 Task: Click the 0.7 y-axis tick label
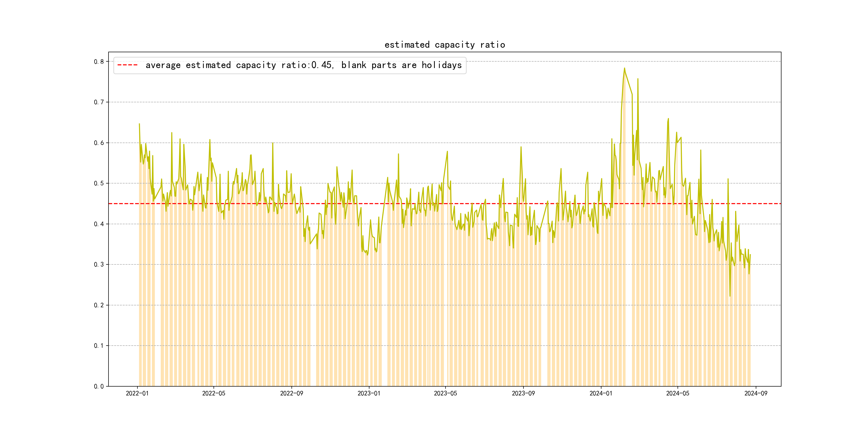point(99,102)
